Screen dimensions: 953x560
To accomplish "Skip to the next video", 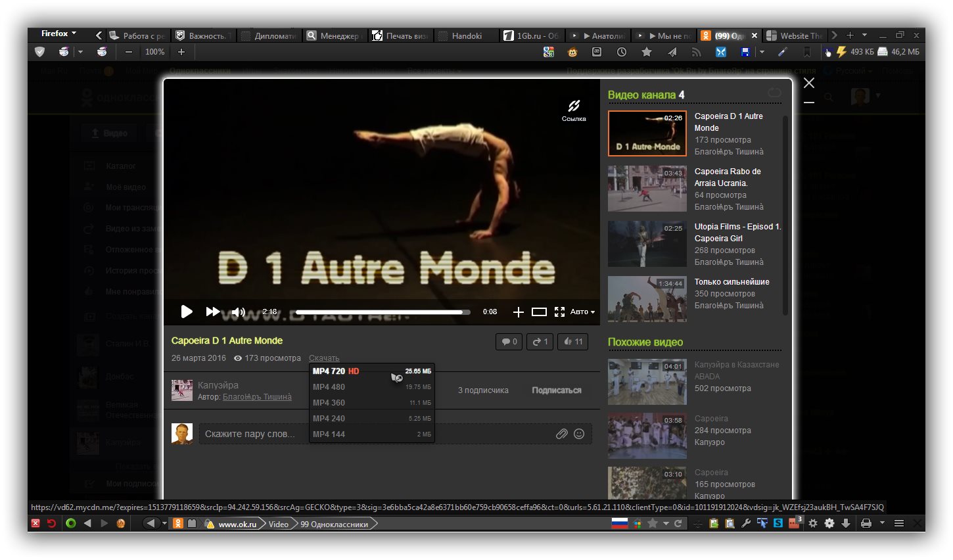I will (x=212, y=312).
